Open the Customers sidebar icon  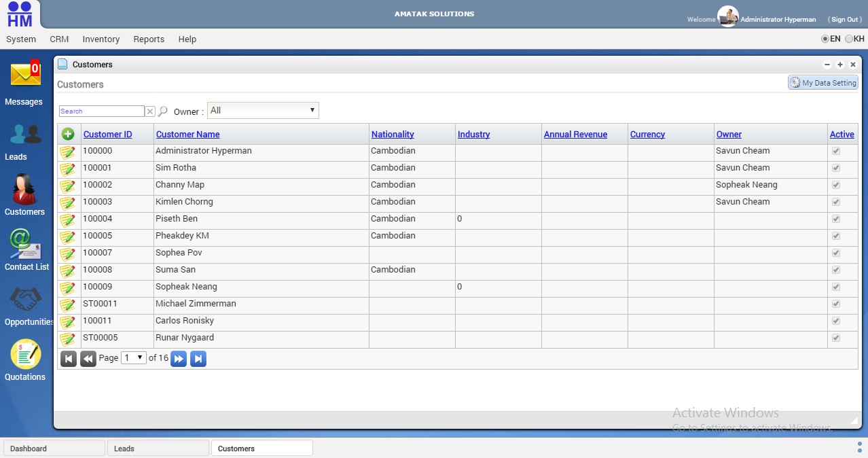[24, 189]
